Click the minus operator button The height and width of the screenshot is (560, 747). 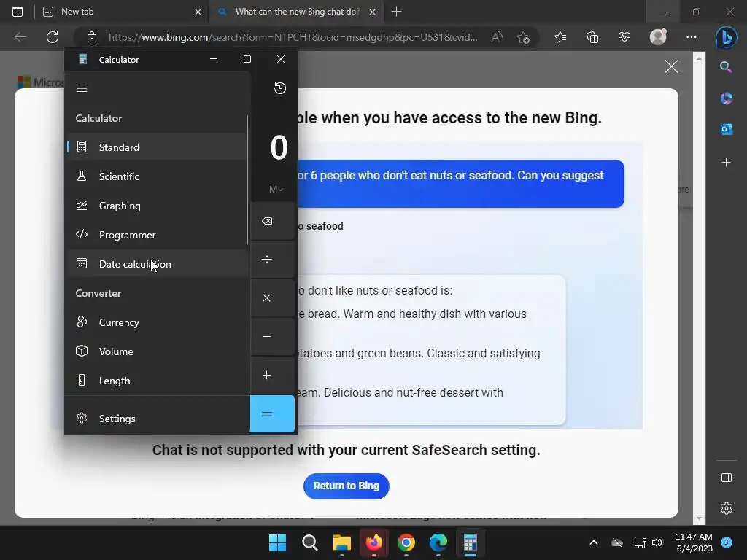[272, 337]
